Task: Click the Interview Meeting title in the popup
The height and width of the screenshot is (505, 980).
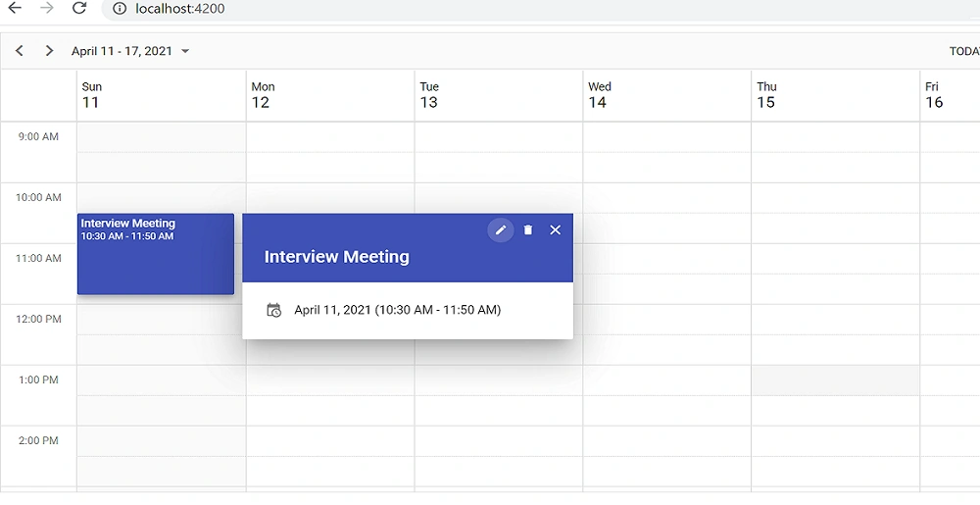Action: click(337, 256)
